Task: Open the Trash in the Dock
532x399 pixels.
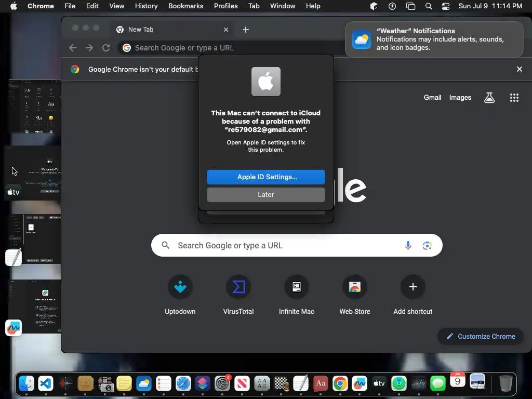Action: coord(506,384)
